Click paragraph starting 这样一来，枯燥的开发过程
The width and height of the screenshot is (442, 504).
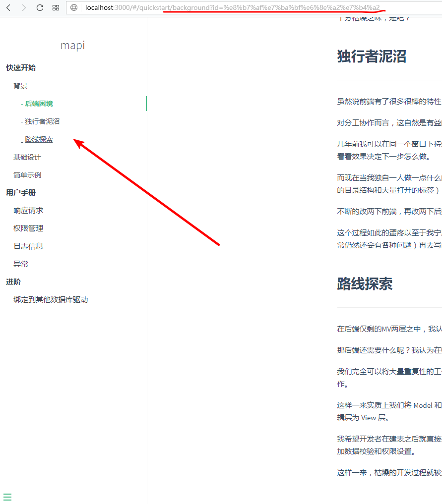coord(389,473)
